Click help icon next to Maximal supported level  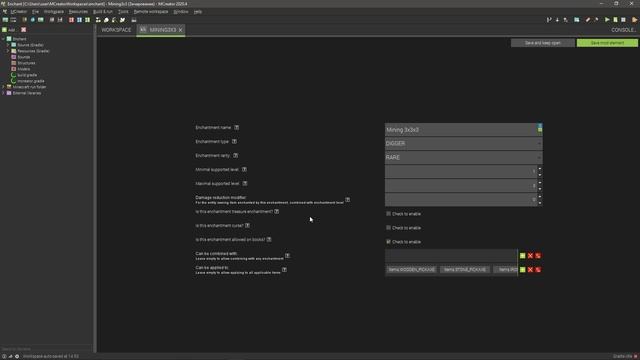(x=245, y=184)
